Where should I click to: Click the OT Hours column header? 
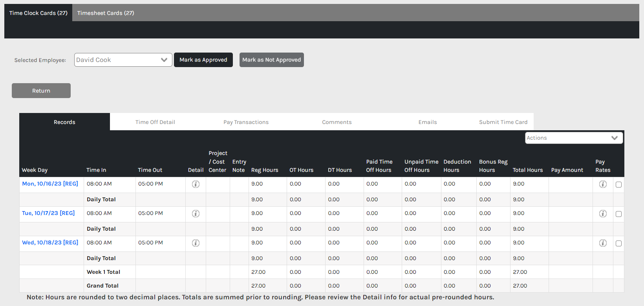click(x=302, y=170)
